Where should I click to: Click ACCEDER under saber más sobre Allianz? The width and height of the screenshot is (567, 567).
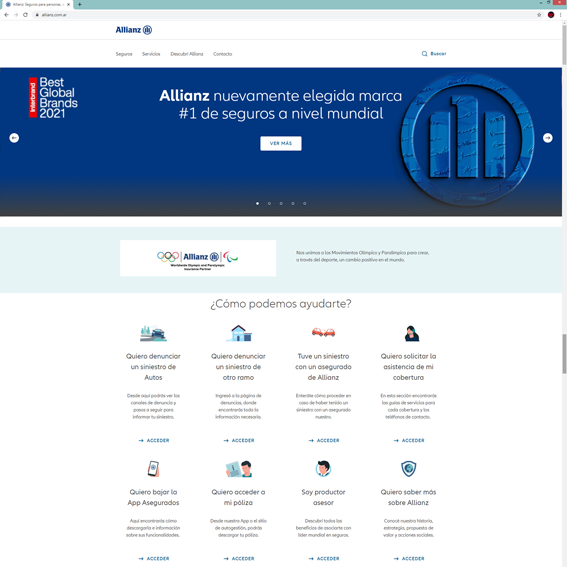[x=409, y=558]
